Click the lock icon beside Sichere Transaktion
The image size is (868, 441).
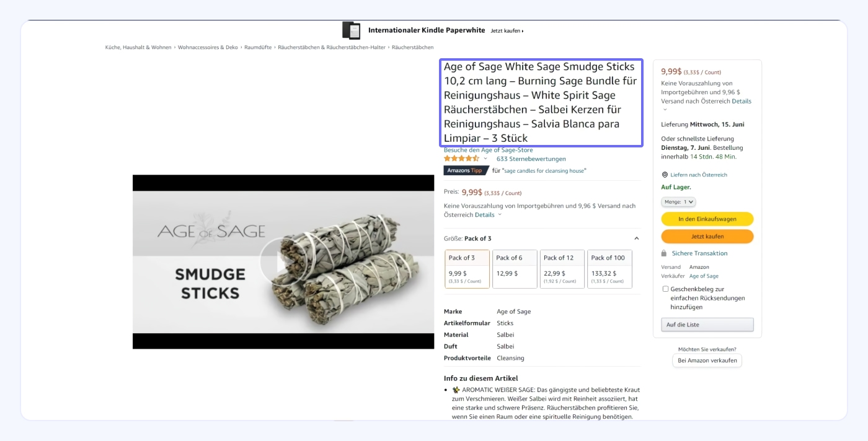point(664,253)
